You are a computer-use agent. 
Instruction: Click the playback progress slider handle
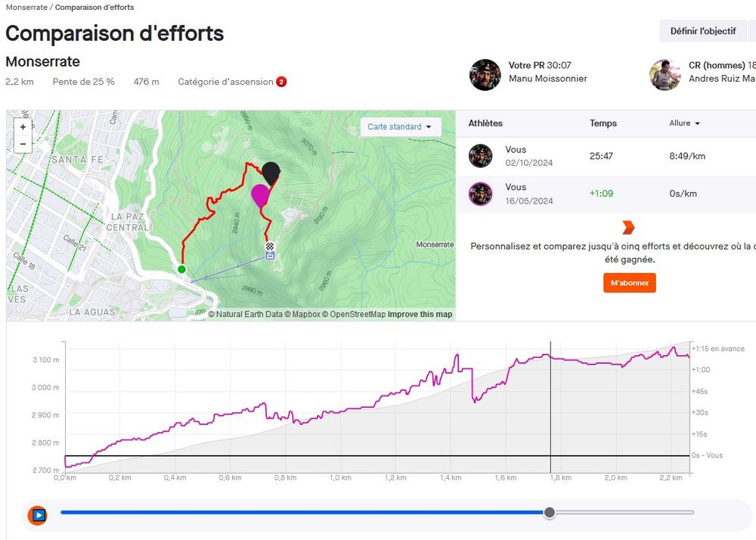click(550, 513)
